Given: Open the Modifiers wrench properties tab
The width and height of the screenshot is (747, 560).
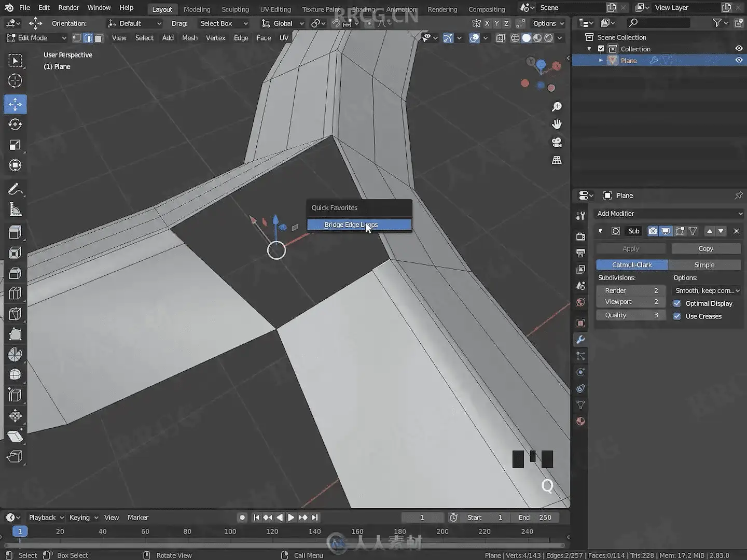Looking at the screenshot, I should pyautogui.click(x=580, y=340).
